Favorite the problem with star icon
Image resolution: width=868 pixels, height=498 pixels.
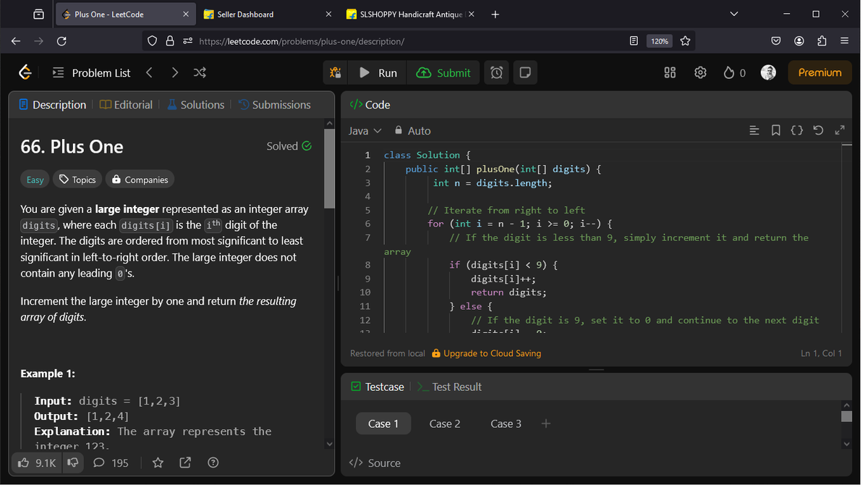158,463
